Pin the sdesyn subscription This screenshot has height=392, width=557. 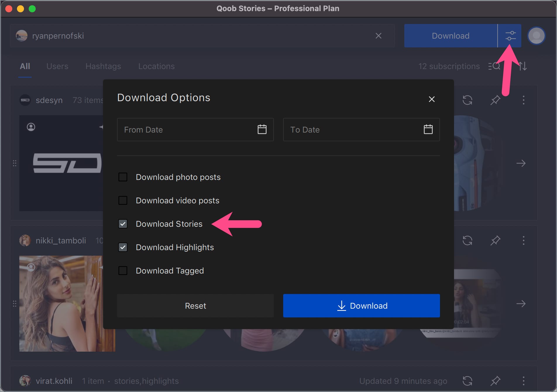click(495, 100)
